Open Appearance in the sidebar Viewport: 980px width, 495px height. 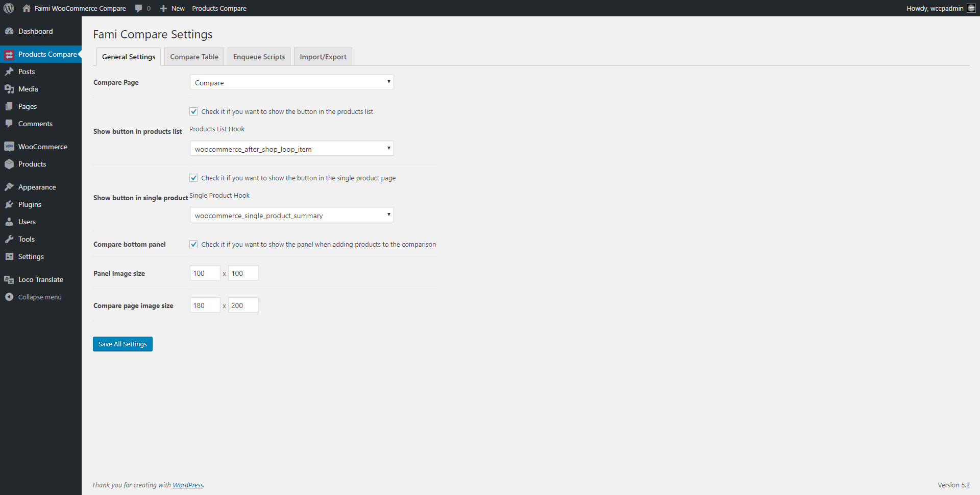pos(37,187)
